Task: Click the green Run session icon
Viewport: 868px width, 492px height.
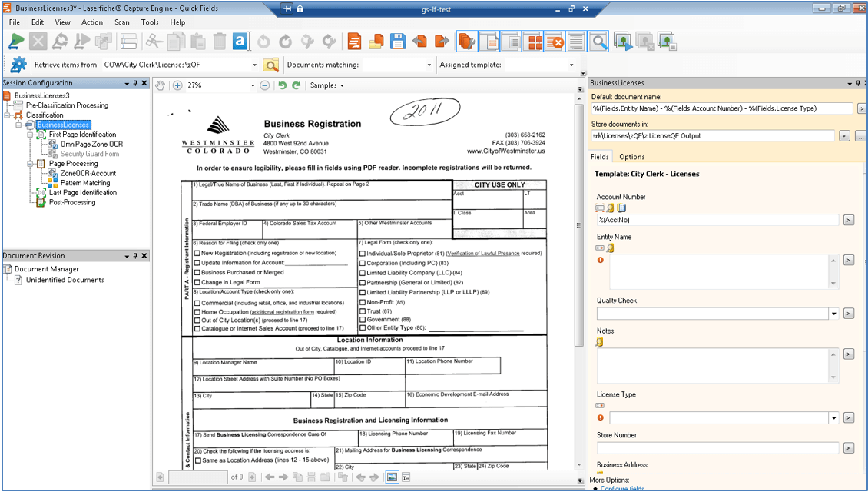Action: point(17,42)
